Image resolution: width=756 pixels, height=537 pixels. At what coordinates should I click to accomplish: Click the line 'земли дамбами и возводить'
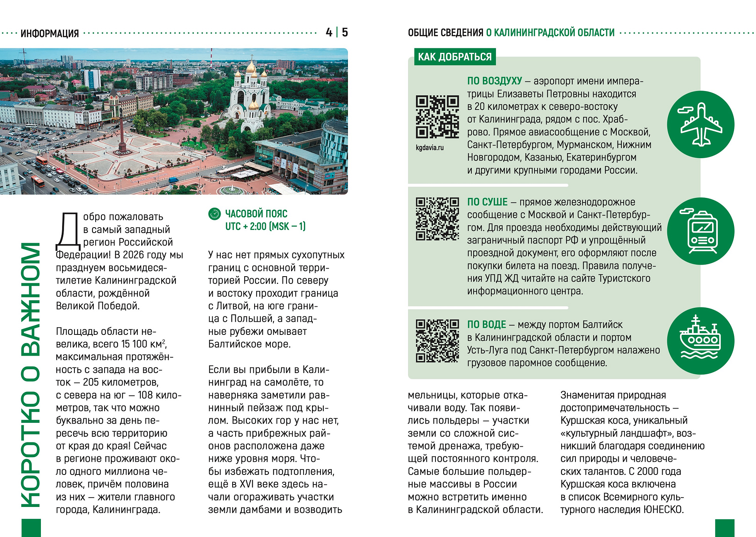tap(275, 510)
